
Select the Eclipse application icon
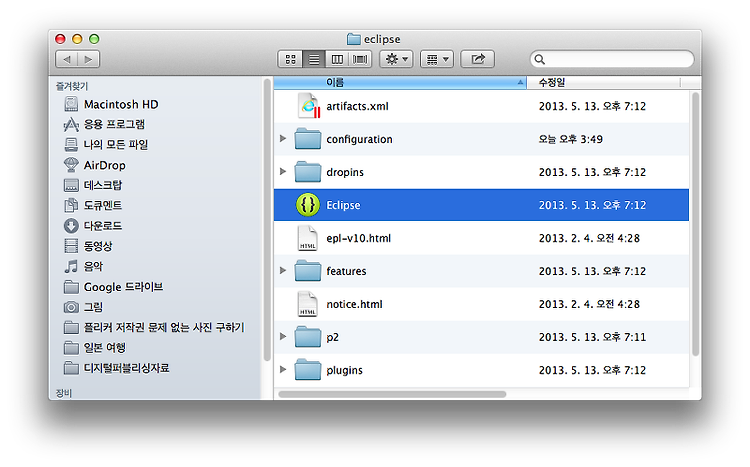coord(308,205)
